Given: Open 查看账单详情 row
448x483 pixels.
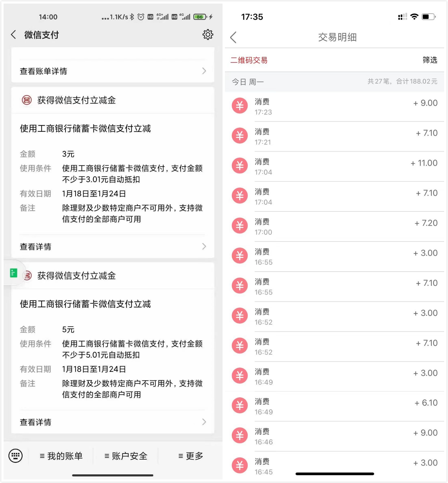Looking at the screenshot, I should coord(113,71).
